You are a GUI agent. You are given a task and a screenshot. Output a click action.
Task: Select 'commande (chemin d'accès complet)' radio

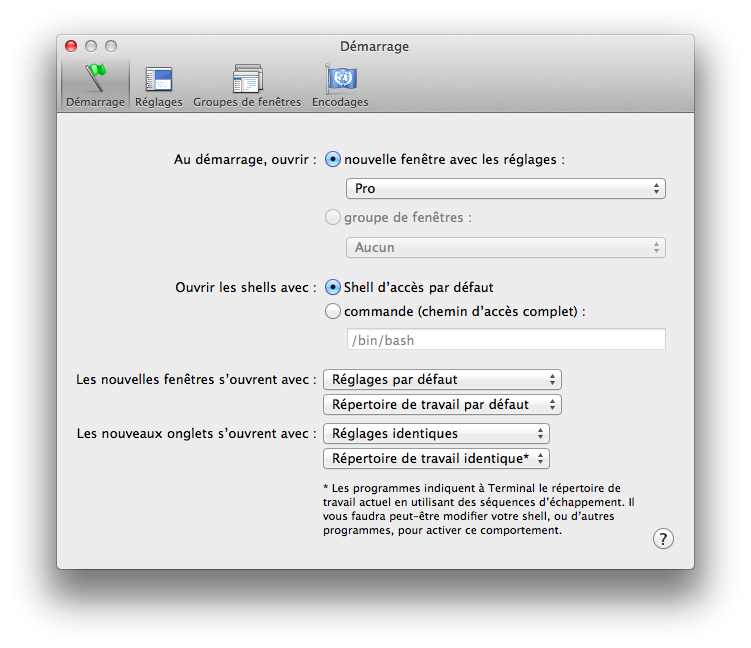[x=333, y=311]
